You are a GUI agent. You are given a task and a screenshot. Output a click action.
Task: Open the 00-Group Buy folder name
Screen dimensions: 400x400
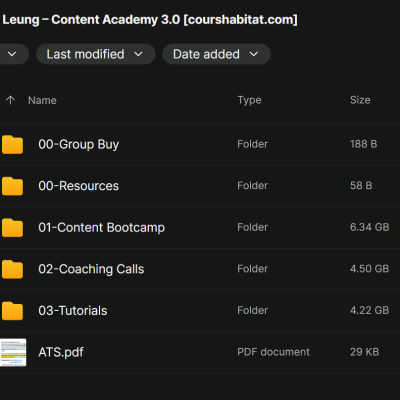pos(79,144)
